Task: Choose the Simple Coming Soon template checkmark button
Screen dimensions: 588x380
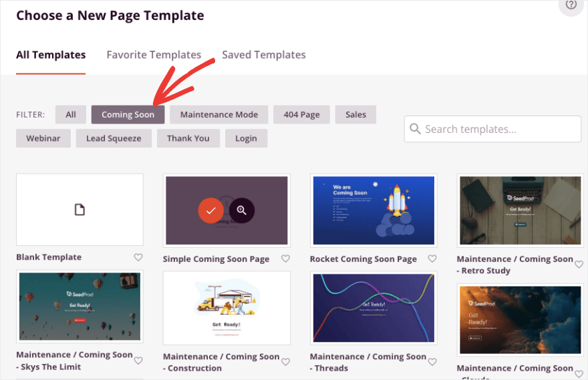Action: click(210, 210)
